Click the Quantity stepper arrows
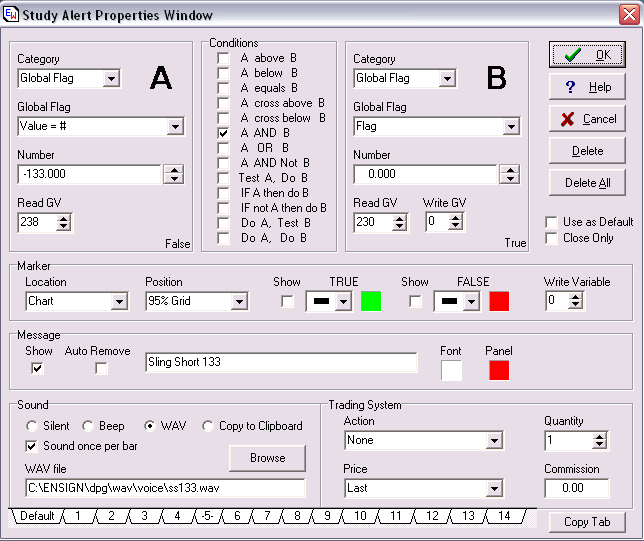 click(x=600, y=441)
